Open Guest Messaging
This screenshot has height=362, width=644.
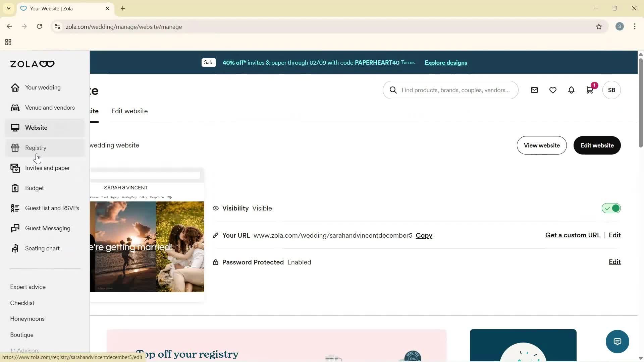[x=48, y=228]
